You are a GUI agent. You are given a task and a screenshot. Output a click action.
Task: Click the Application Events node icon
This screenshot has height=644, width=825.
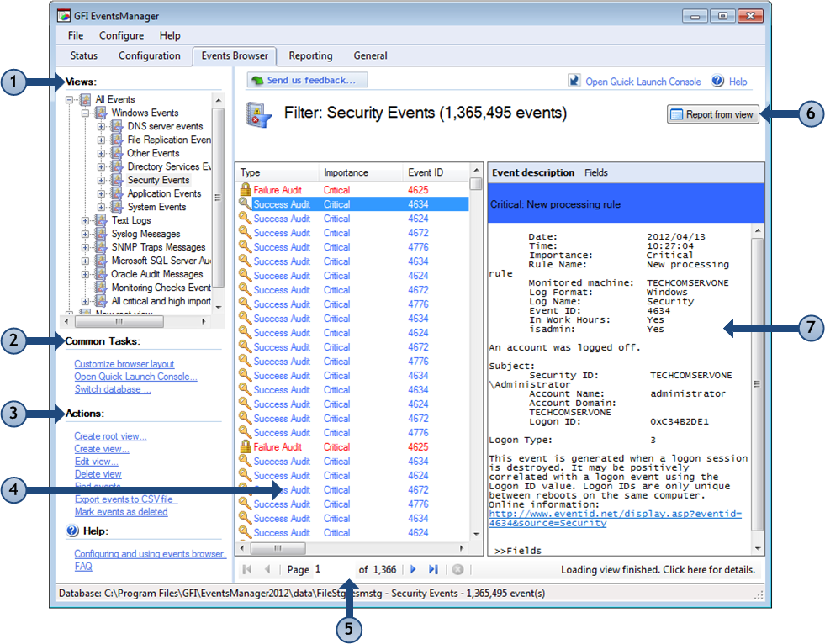117,193
